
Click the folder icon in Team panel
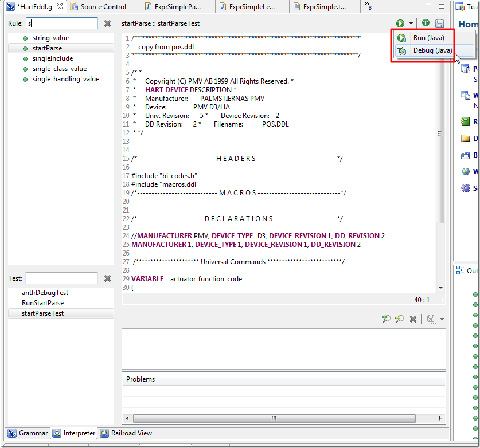point(465,138)
